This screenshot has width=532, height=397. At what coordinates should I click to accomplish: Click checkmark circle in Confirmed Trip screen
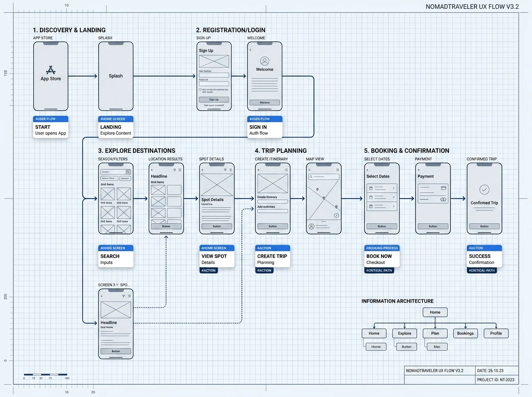point(485,190)
